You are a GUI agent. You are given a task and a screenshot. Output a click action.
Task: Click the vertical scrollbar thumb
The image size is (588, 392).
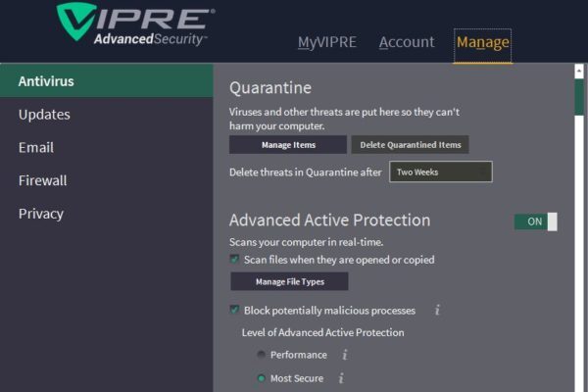coord(579,97)
